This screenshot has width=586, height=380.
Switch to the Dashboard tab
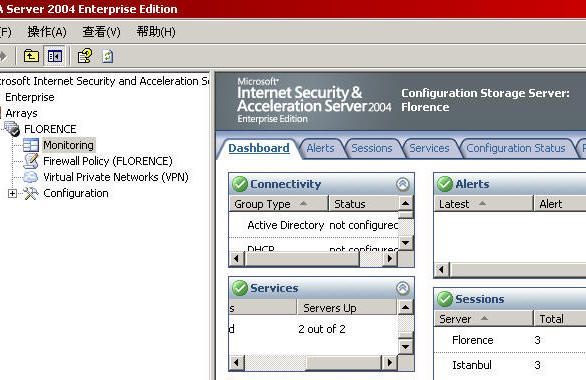click(259, 148)
